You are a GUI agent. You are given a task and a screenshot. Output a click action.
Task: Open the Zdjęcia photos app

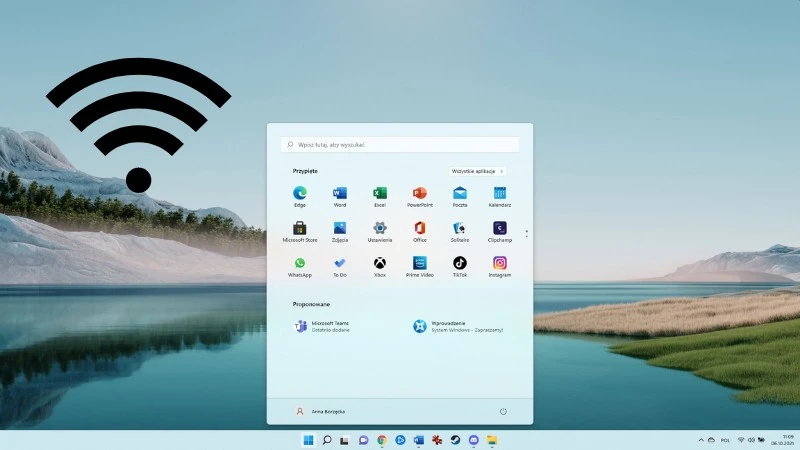[x=340, y=232]
